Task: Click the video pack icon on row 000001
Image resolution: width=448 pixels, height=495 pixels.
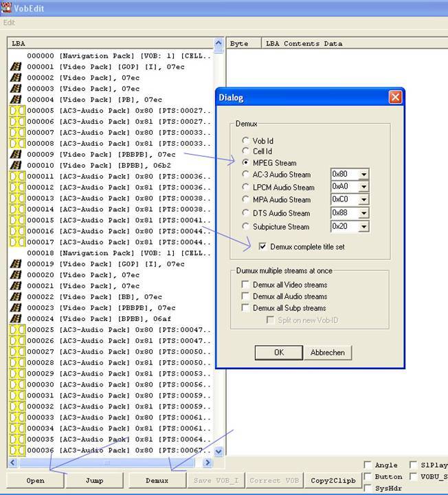Action: coord(16,67)
